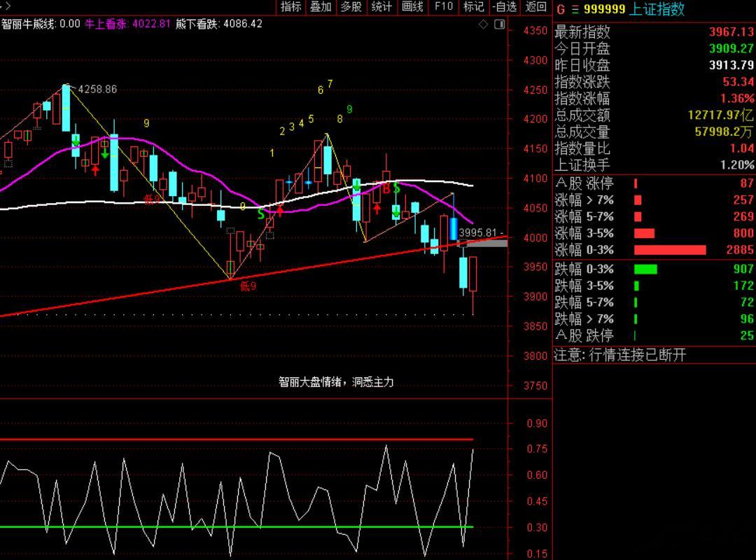The height and width of the screenshot is (560, 756).
Task: Click the 跌幅 0-3% green bar
Action: [645, 269]
